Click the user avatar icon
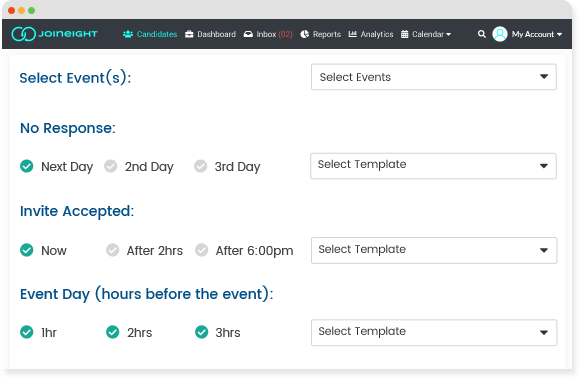The width and height of the screenshot is (580, 379). click(x=500, y=34)
